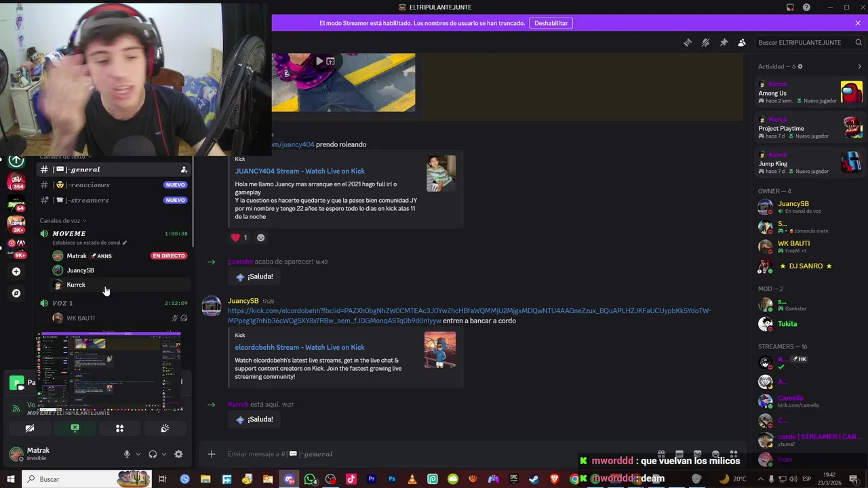The width and height of the screenshot is (868, 488).
Task: Open the Discord inbox icon in title bar
Action: point(790,7)
